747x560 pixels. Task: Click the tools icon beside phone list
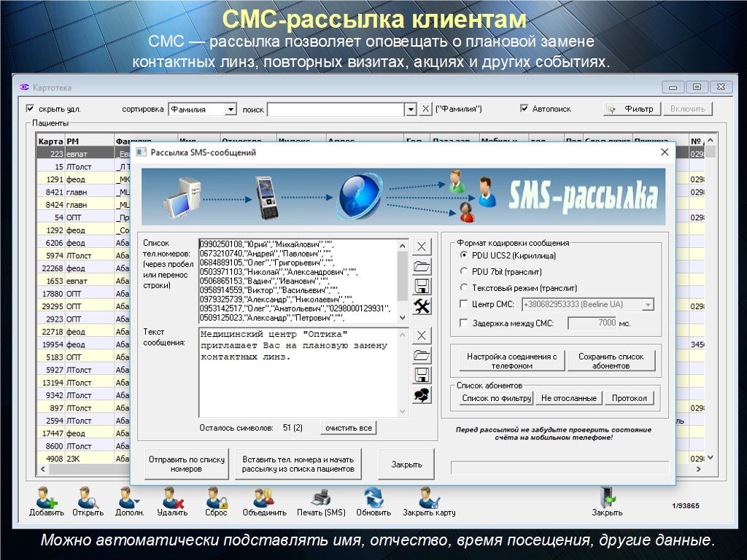tap(422, 306)
